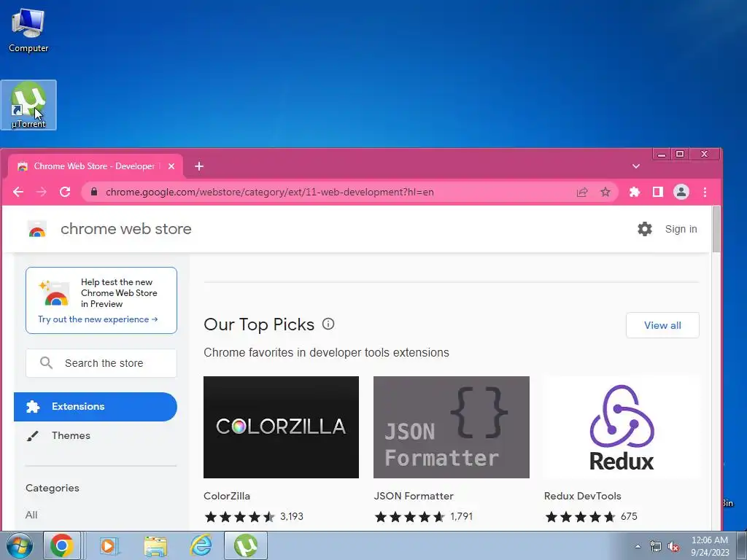This screenshot has width=747, height=560.
Task: Open the taskbar clock and date
Action: [710, 546]
